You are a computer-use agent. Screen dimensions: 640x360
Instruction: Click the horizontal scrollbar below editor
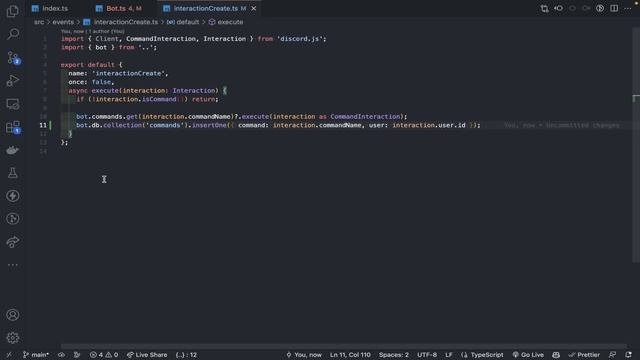click(x=344, y=346)
